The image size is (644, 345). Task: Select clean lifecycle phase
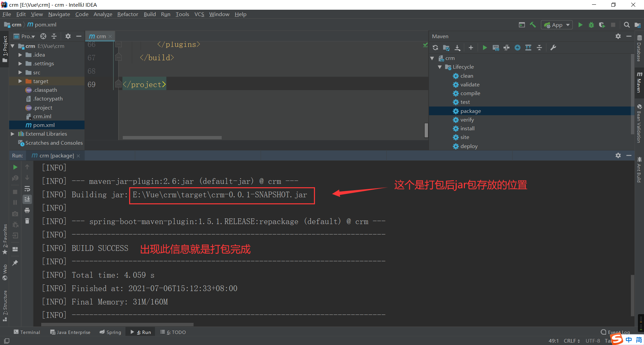click(x=467, y=76)
